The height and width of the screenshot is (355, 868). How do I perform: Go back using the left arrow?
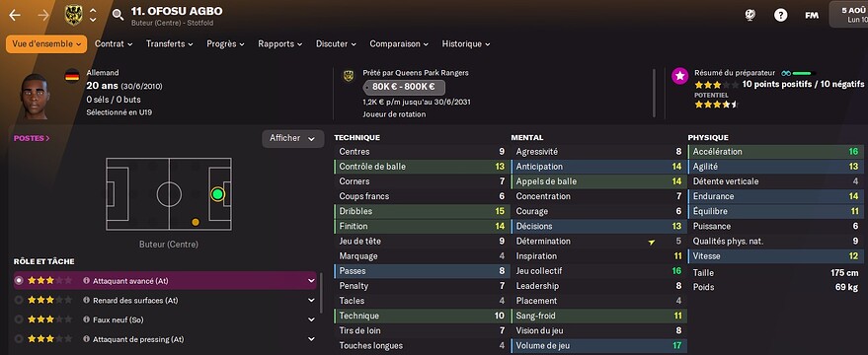(x=15, y=15)
